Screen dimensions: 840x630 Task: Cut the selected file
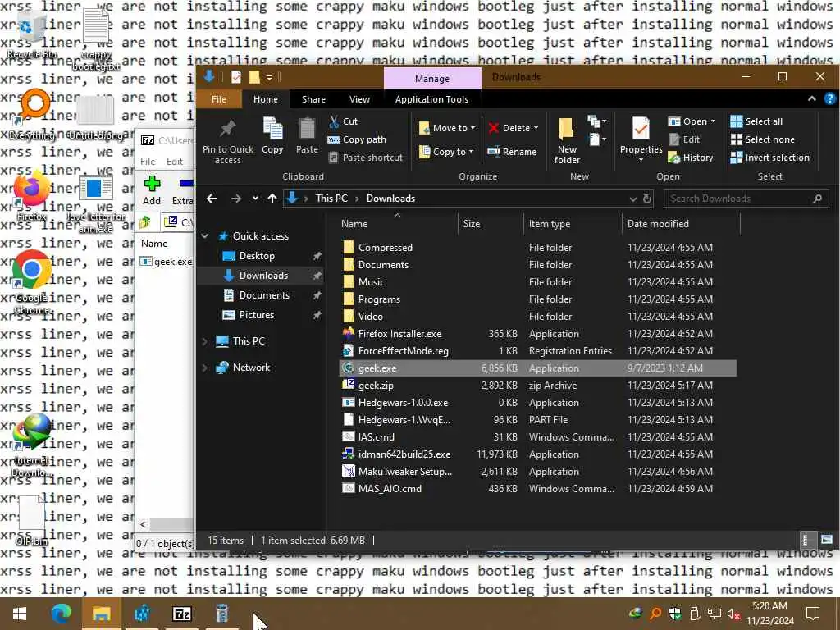point(343,121)
